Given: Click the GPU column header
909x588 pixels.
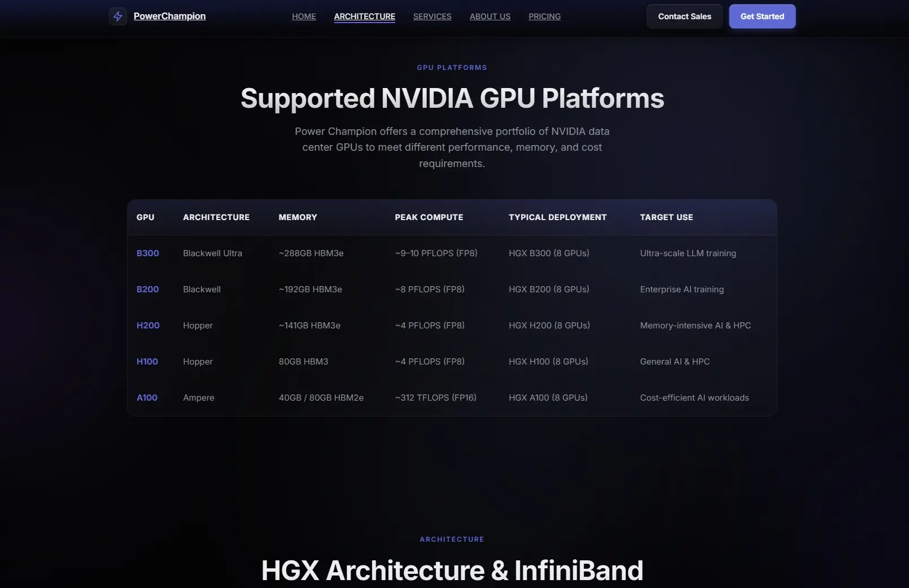Looking at the screenshot, I should pyautogui.click(x=145, y=217).
